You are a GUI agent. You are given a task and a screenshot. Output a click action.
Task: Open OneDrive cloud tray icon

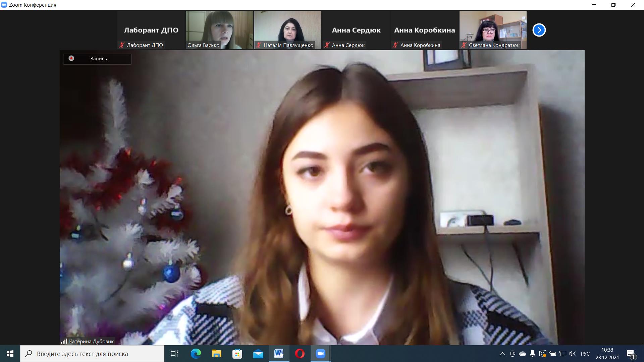[522, 354]
